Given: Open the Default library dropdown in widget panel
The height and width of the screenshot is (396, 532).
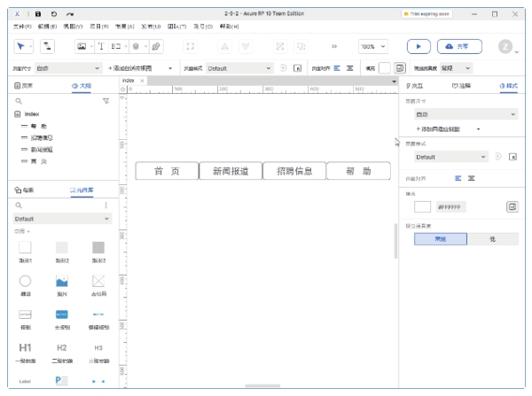Looking at the screenshot, I should (x=61, y=218).
